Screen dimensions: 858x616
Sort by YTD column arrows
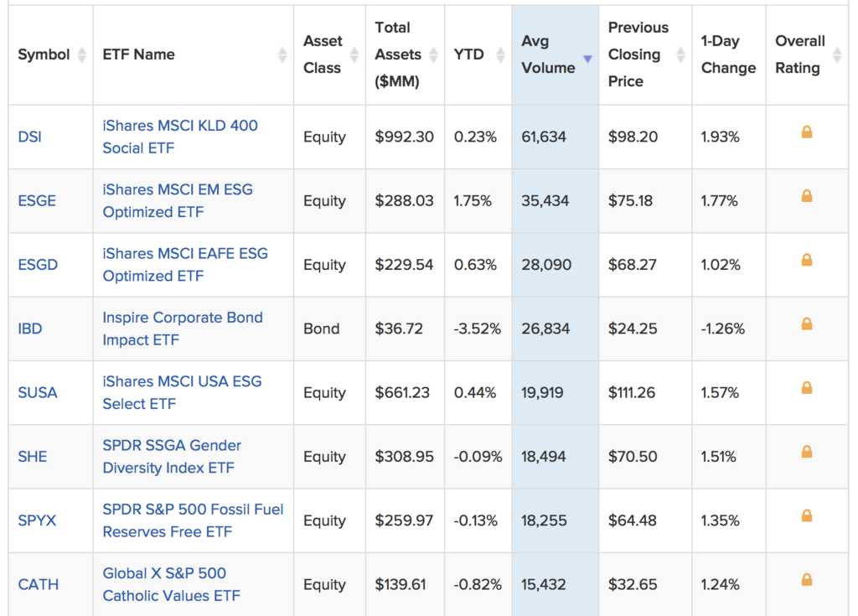point(500,54)
